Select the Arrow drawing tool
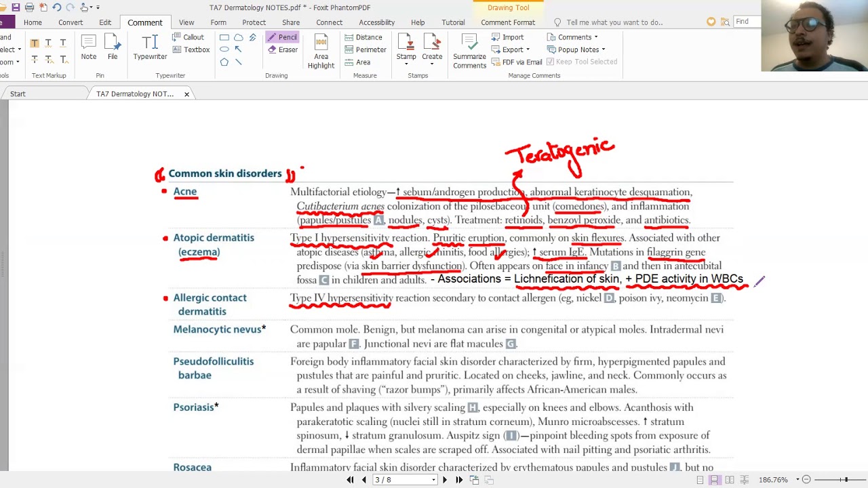The image size is (868, 488). click(x=238, y=49)
